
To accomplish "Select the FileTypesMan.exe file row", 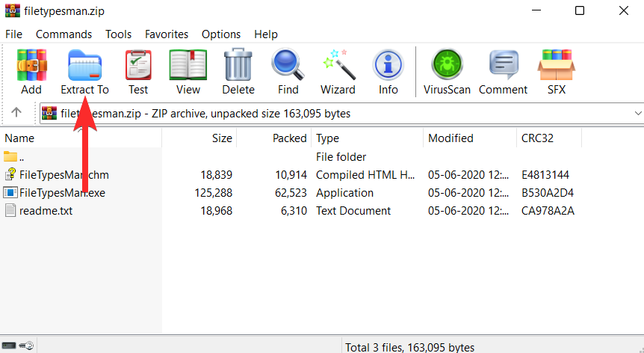I will (289, 193).
